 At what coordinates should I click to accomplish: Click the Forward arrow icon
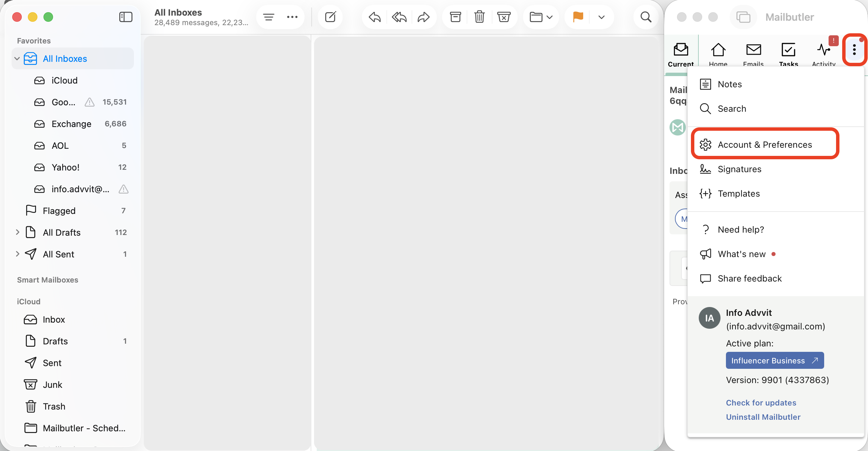click(x=423, y=17)
